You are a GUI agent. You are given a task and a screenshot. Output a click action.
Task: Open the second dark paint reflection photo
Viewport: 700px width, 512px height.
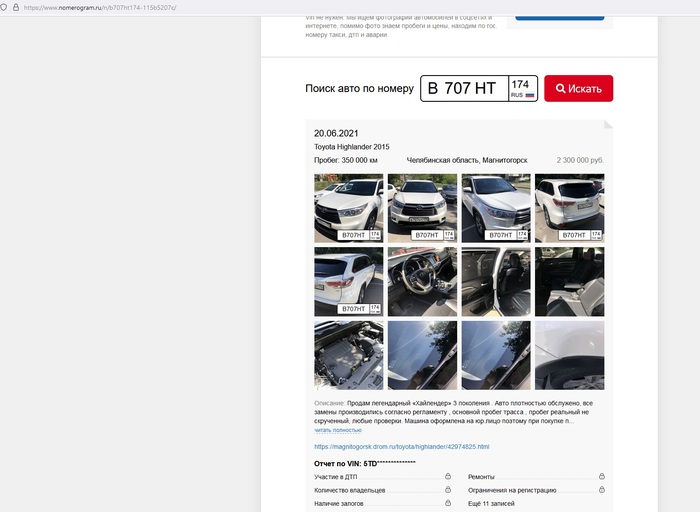tap(496, 355)
